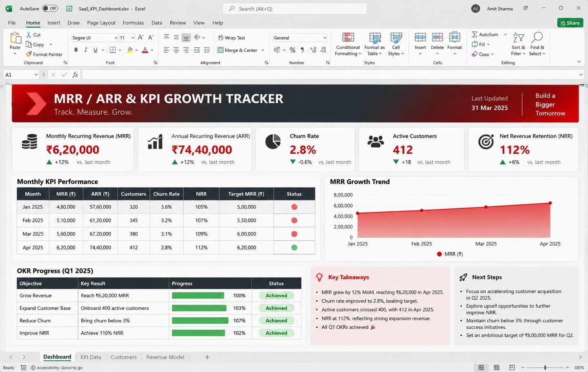Collapse the ribbon

pyautogui.click(x=579, y=62)
